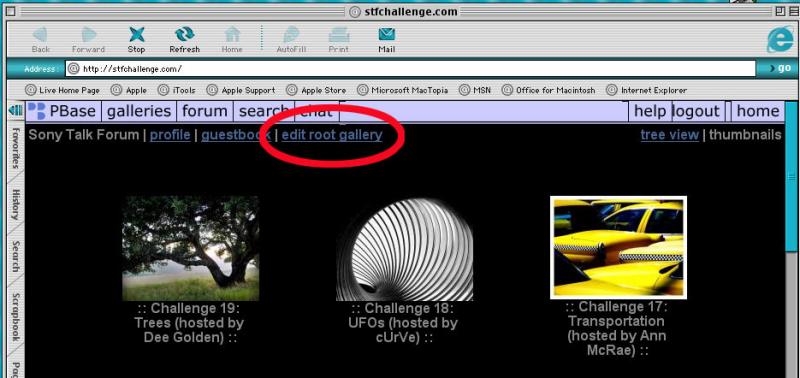Open the Favorites side tab
The height and width of the screenshot is (378, 800).
pos(15,148)
